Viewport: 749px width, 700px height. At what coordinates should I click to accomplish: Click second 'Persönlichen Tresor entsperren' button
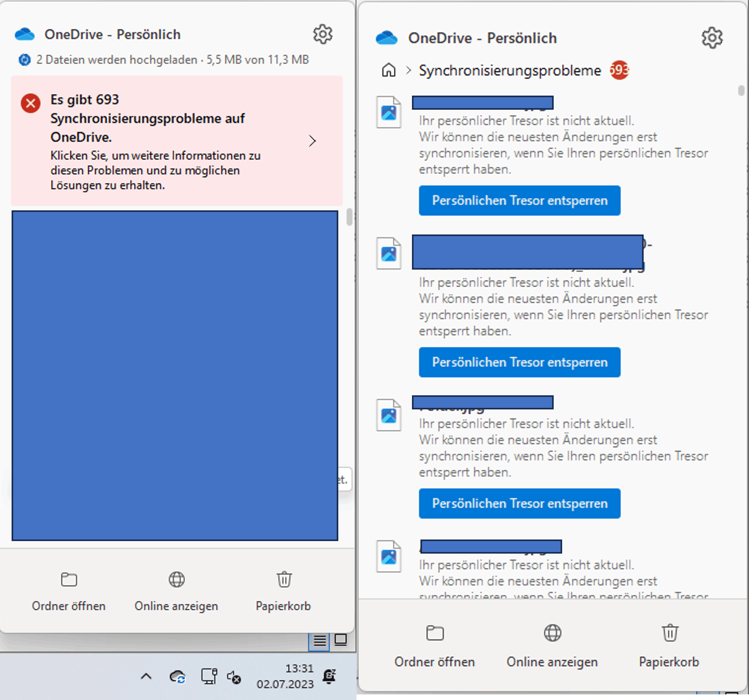[519, 362]
